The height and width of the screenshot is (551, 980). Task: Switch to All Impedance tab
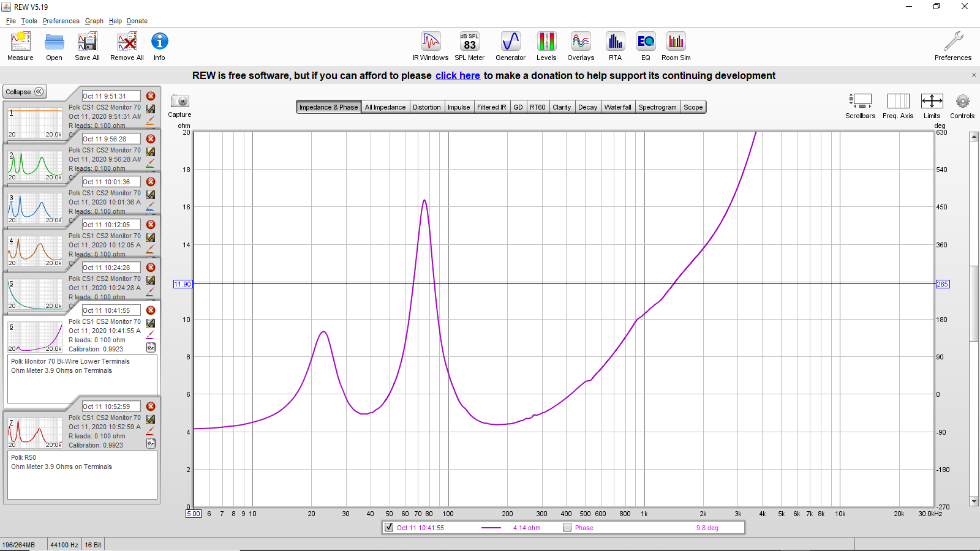pos(385,107)
